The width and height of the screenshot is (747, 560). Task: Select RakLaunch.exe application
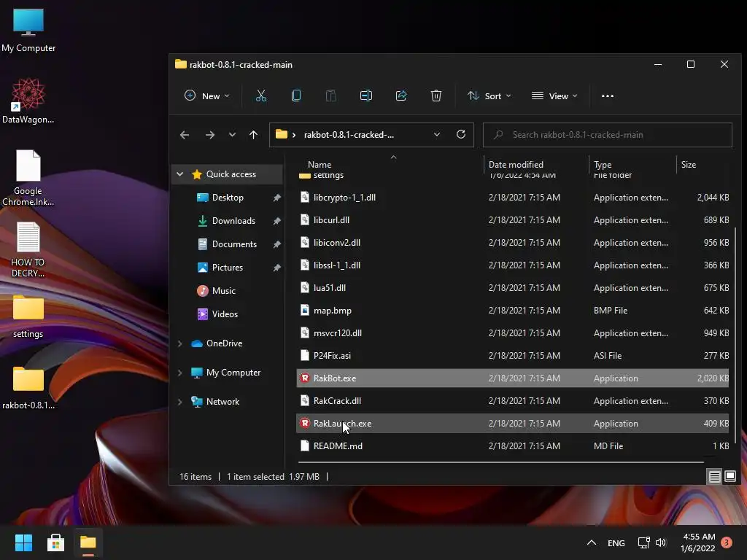point(513,424)
